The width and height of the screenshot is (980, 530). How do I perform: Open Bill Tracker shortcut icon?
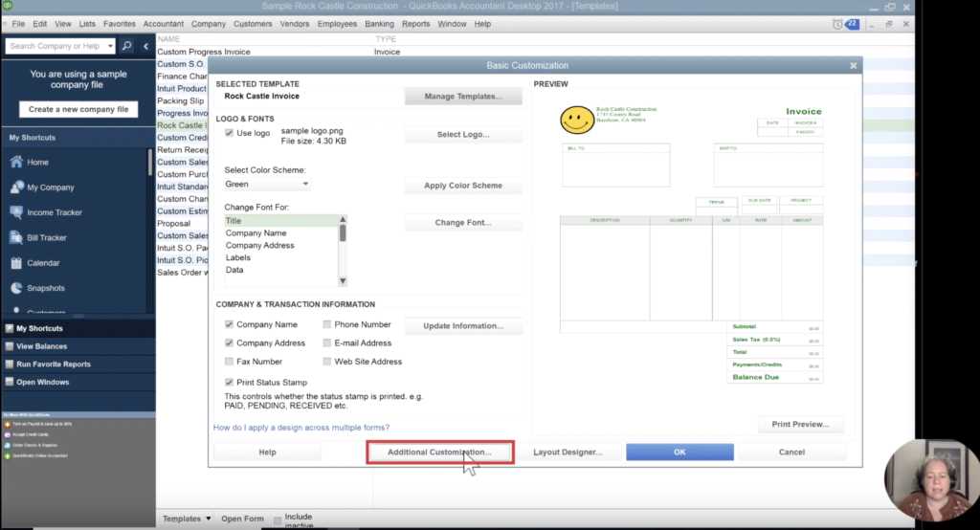click(16, 237)
